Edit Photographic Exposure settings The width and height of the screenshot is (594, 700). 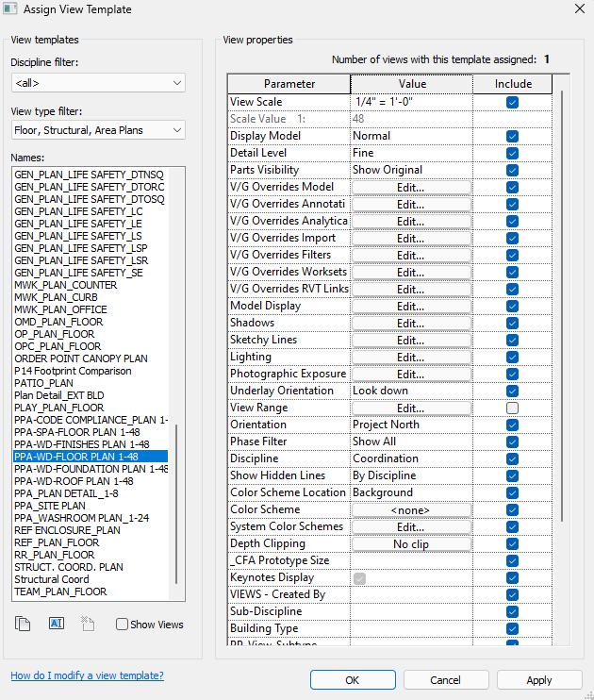pyautogui.click(x=411, y=375)
